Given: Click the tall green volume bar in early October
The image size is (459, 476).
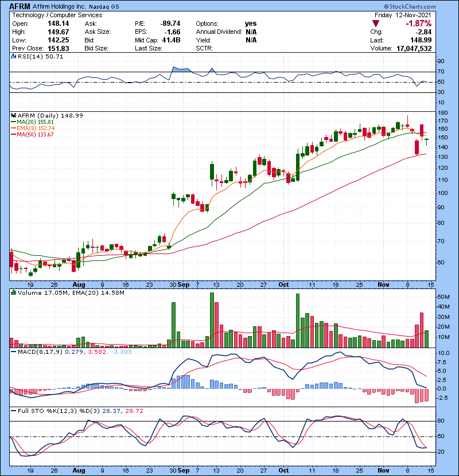Looking at the screenshot, I should 298,321.
